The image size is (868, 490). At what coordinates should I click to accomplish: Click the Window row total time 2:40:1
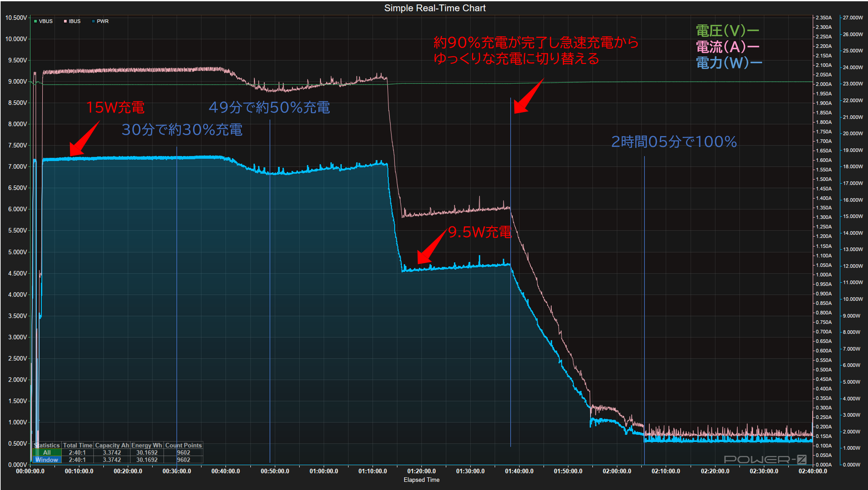pyautogui.click(x=77, y=460)
